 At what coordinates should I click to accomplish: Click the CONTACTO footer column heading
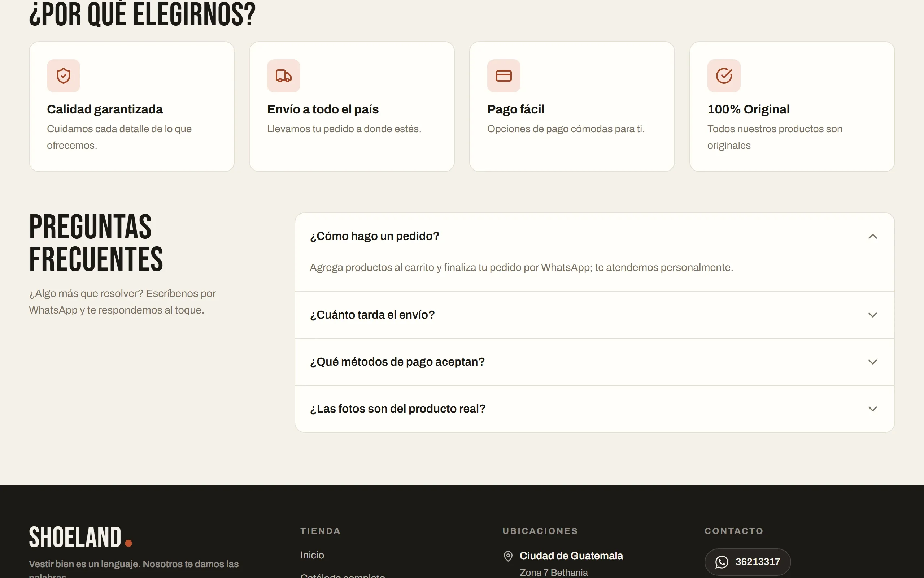click(733, 531)
